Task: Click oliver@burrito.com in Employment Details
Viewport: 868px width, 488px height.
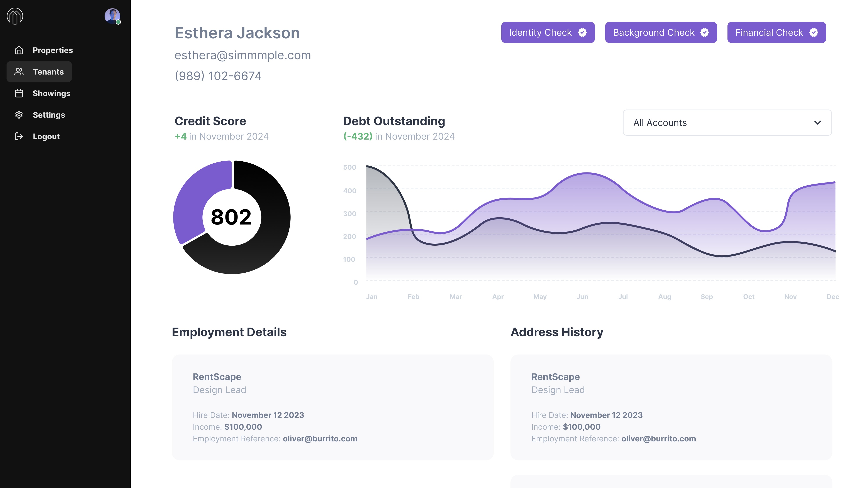Action: pyautogui.click(x=320, y=439)
